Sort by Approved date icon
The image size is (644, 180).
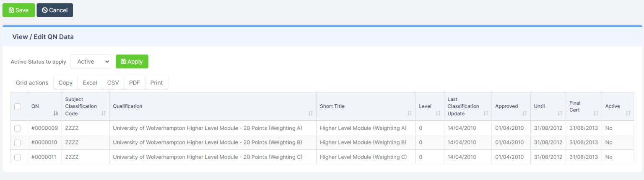[x=525, y=113]
